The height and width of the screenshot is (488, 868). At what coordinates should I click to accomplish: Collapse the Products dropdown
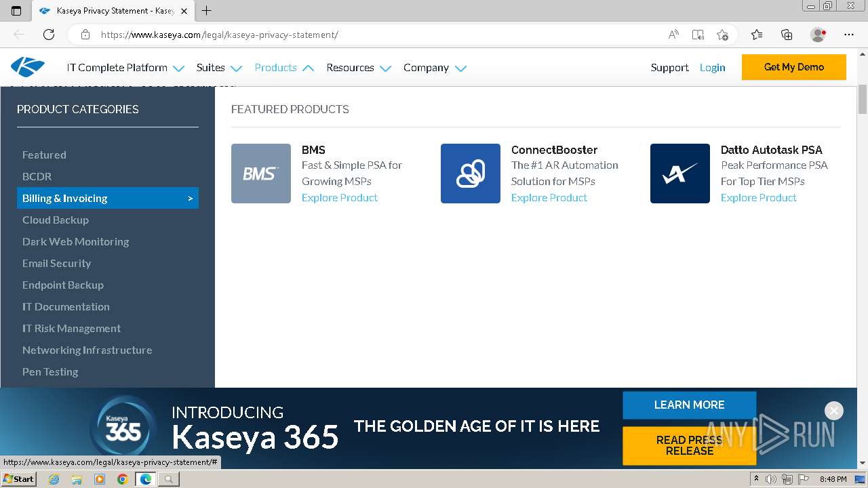284,68
